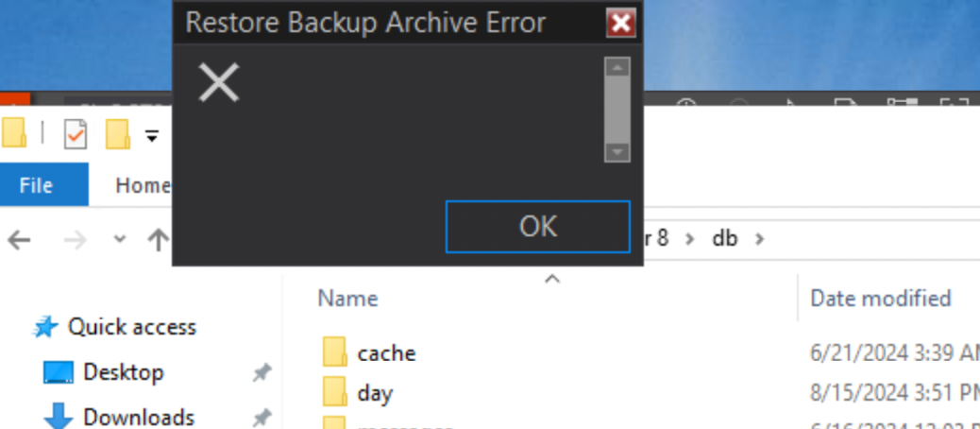Open the cache folder
This screenshot has height=429, width=980.
(x=386, y=353)
